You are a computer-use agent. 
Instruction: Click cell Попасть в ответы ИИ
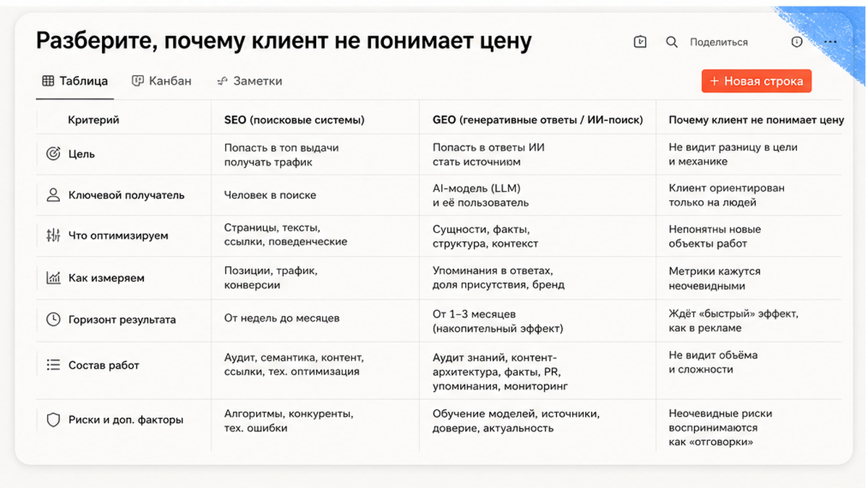coord(489,155)
